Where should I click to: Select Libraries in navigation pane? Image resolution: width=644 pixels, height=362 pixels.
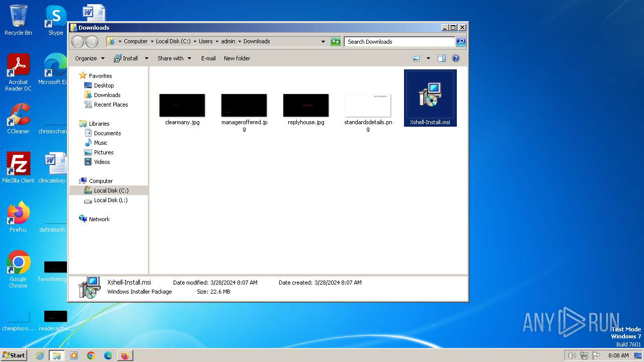click(x=99, y=124)
